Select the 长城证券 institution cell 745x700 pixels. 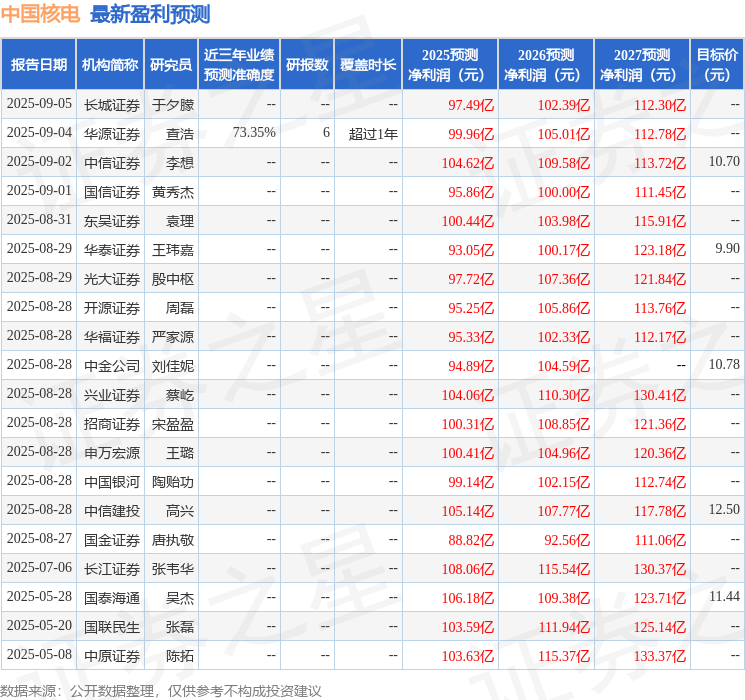[x=112, y=105]
